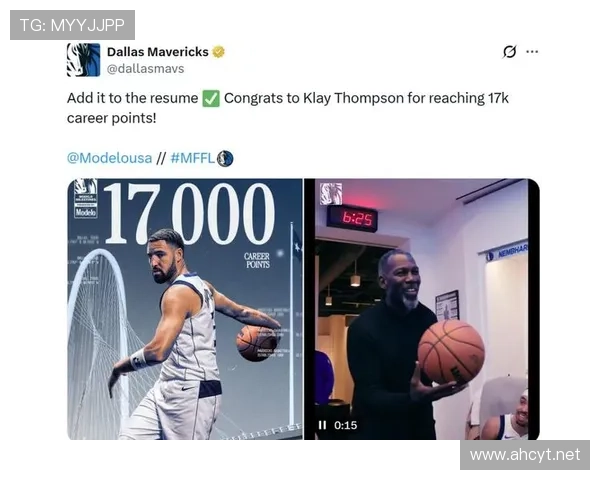
Task: Click the 0:15 video time indicator
Action: [345, 425]
